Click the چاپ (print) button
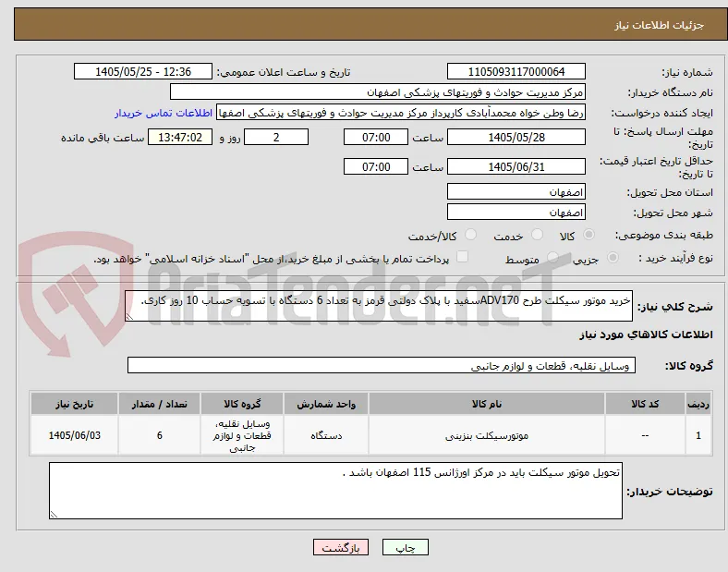 405,547
